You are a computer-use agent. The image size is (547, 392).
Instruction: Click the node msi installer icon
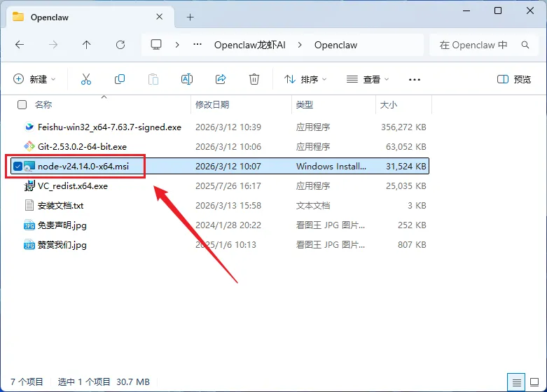click(x=29, y=167)
